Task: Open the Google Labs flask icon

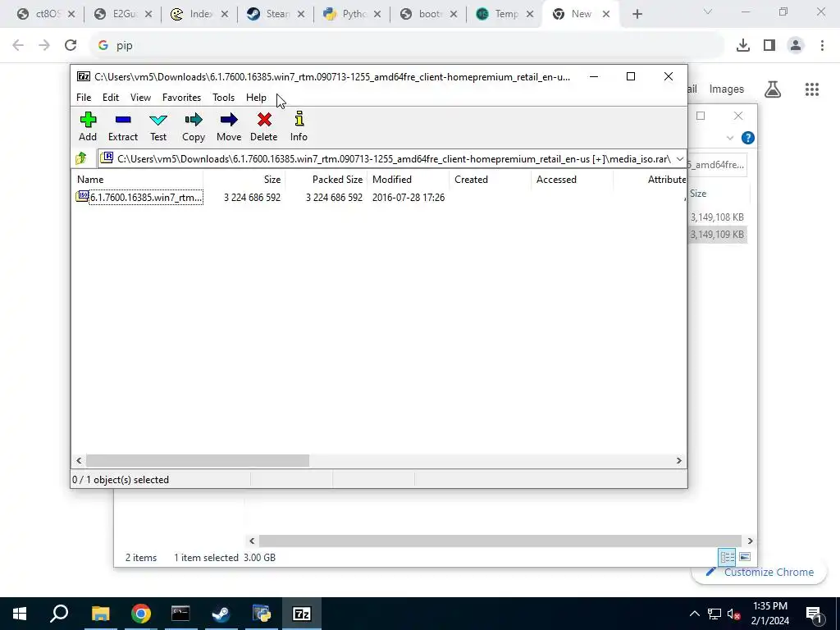Action: 773,89
